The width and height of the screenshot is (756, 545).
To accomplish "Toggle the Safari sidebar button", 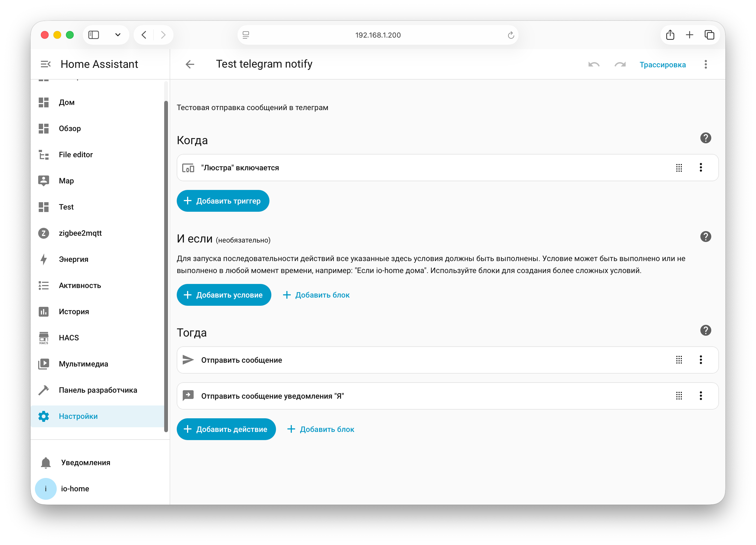I will (94, 35).
